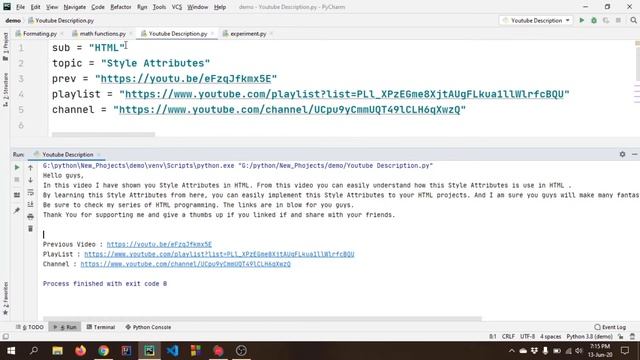Click the demo project breadcrumb
Viewport: 640px width, 360px height.
click(13, 20)
